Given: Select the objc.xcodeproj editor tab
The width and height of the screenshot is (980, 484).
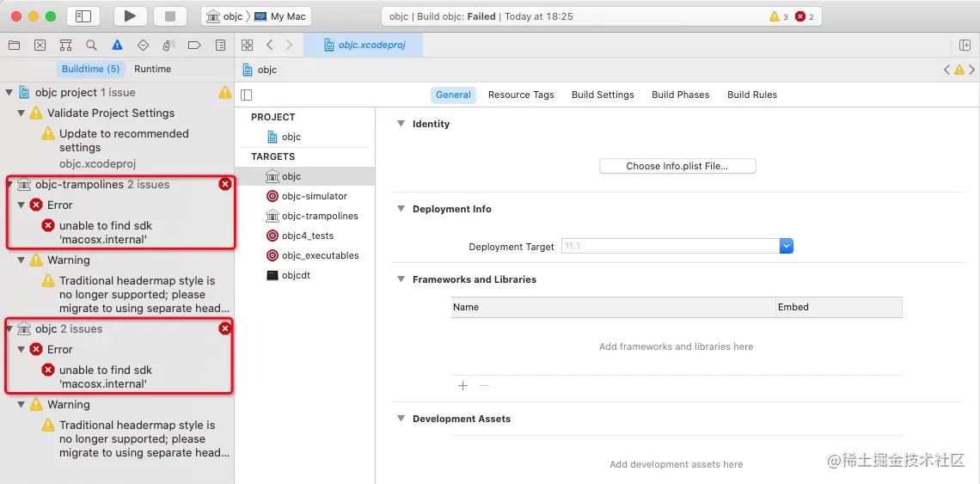Looking at the screenshot, I should 363,45.
